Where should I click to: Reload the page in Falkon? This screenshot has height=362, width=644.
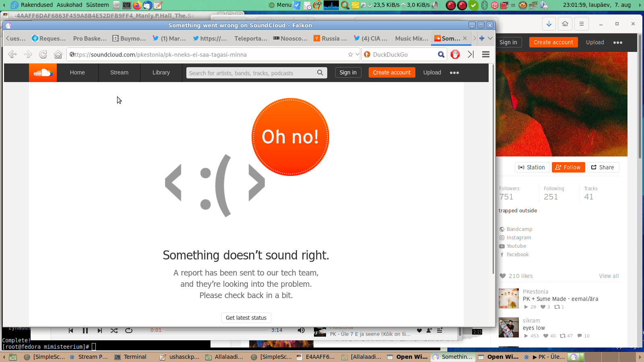43,54
